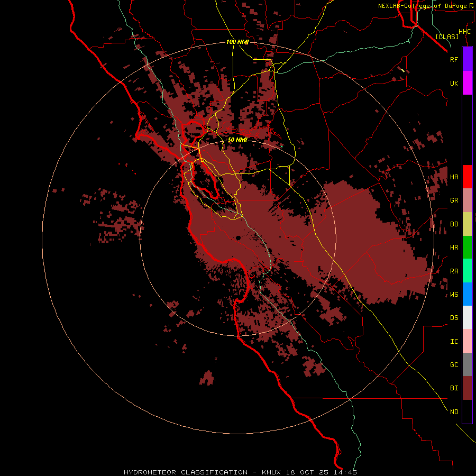Click the DS white legend swatch
The height and width of the screenshot is (476, 476).
coord(467,317)
